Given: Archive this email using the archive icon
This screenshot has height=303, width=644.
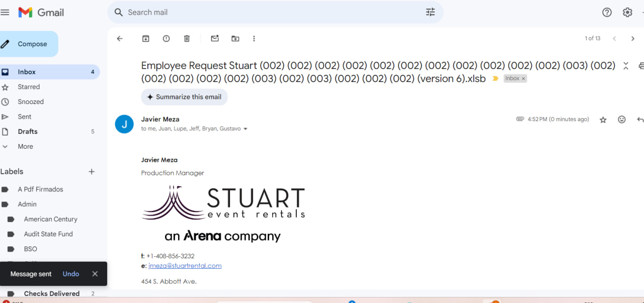Looking at the screenshot, I should pyautogui.click(x=146, y=39).
